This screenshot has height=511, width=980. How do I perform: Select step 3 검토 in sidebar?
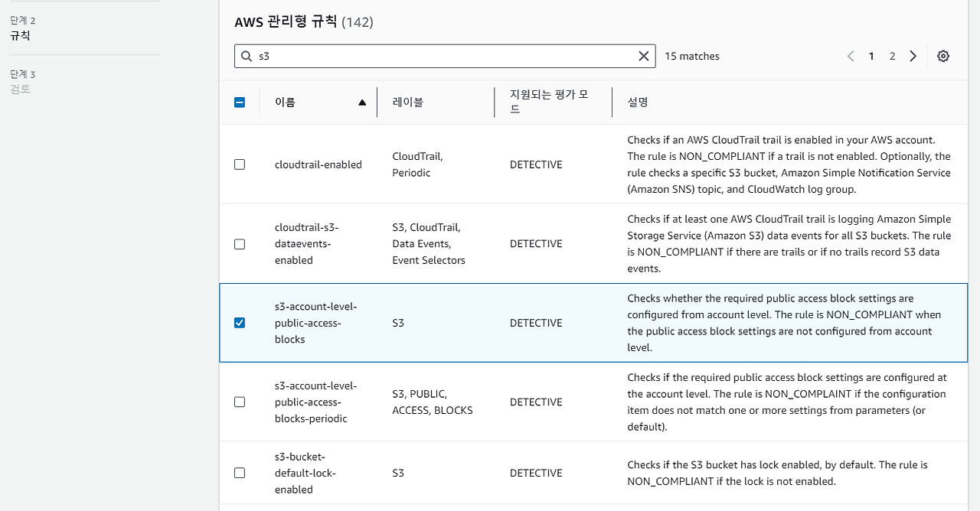[x=21, y=89]
